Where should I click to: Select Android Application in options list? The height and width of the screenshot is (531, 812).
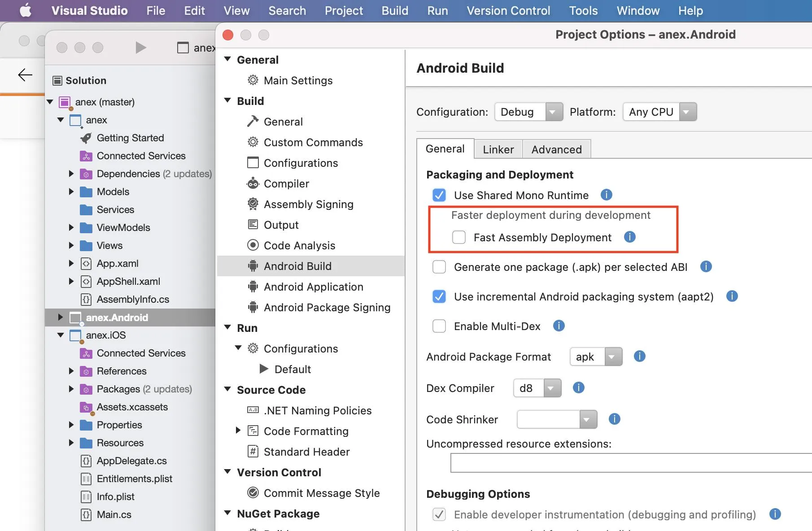pos(313,287)
